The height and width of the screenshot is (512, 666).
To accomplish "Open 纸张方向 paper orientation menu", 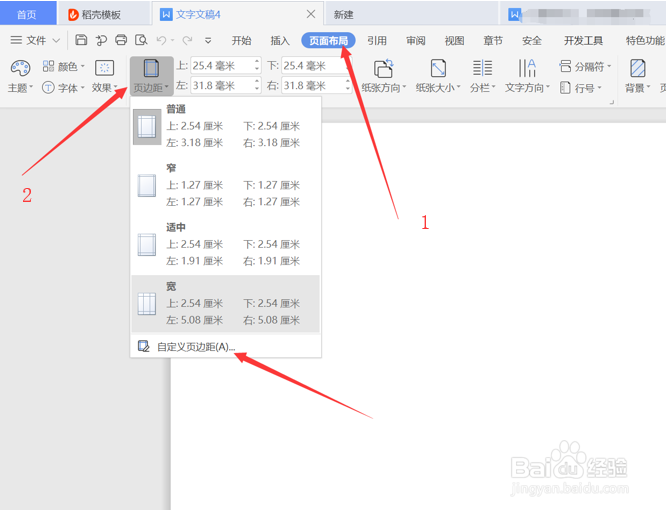I will click(x=384, y=76).
